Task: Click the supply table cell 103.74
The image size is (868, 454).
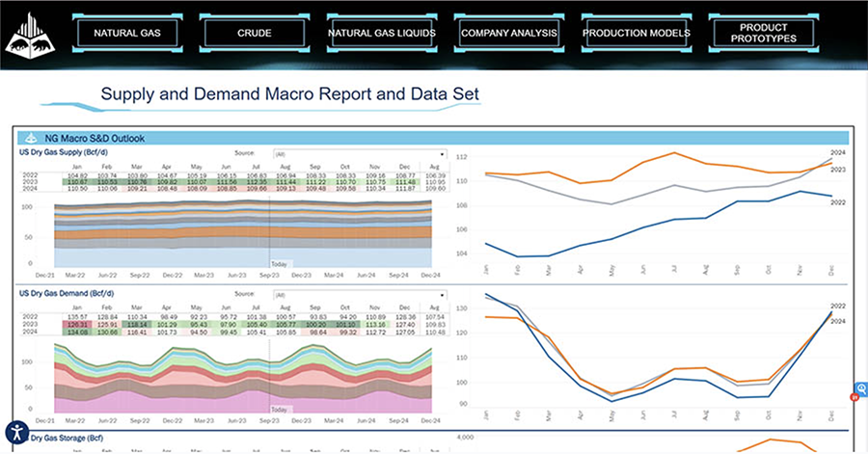Action: point(106,175)
